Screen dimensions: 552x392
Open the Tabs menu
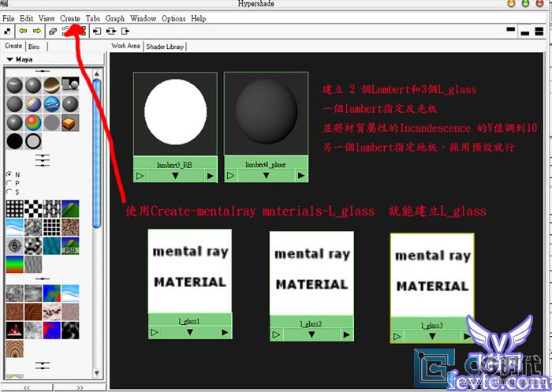pyautogui.click(x=93, y=18)
